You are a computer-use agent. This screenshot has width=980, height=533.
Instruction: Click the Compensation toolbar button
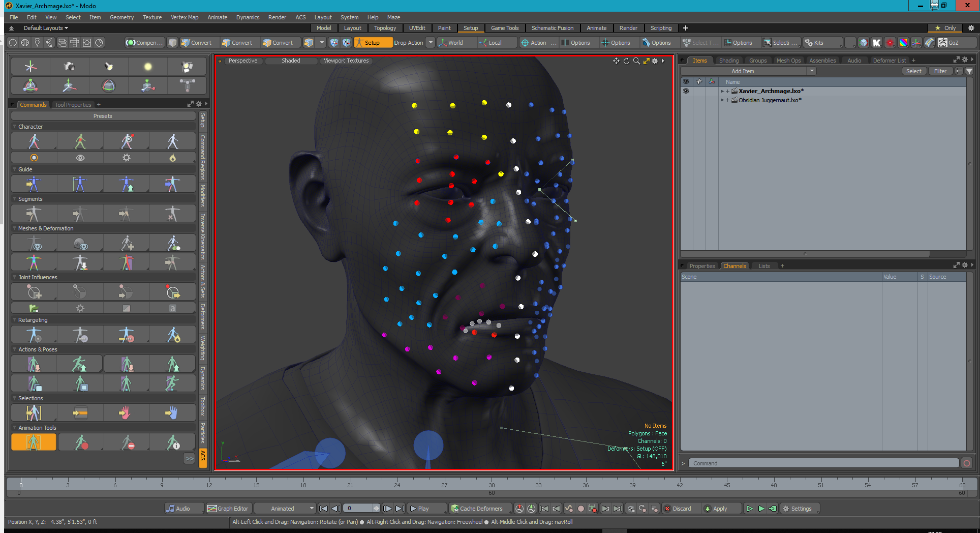(145, 43)
